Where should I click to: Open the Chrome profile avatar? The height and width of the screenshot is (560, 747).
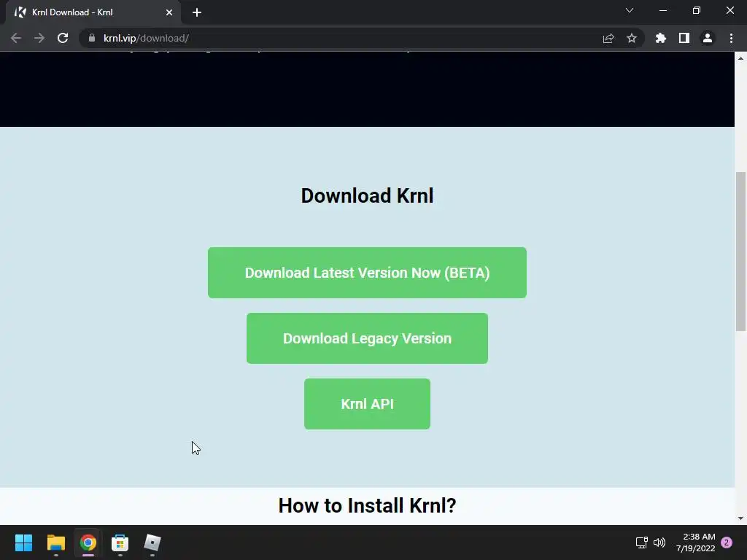coord(708,38)
